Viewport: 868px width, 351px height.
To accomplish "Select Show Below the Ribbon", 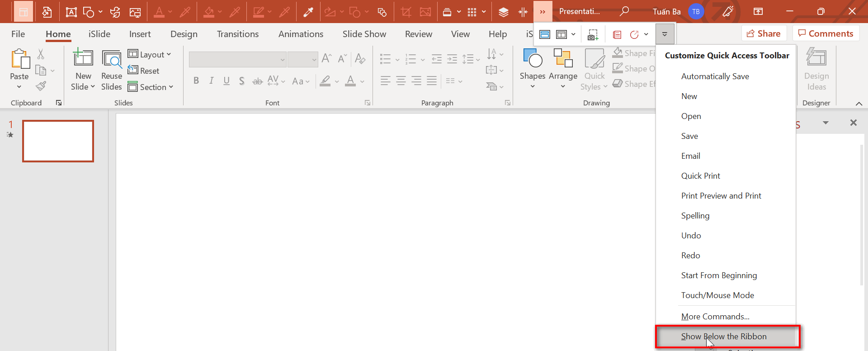I will [x=726, y=337].
